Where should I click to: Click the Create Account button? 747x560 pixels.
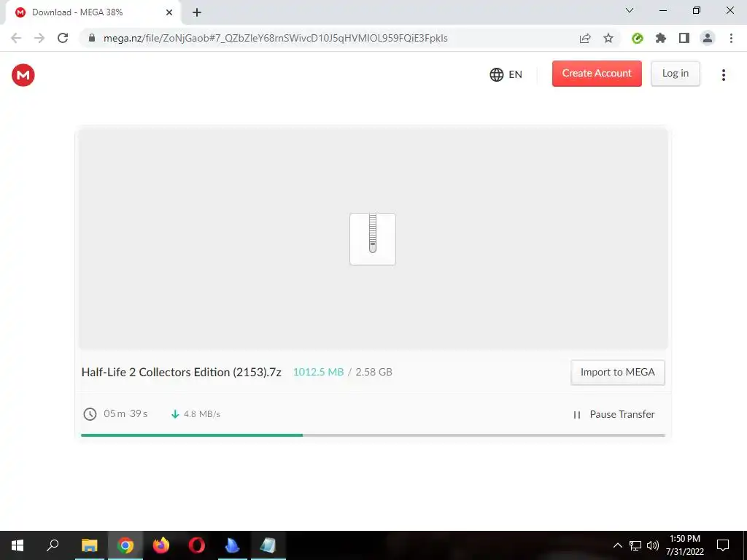[x=597, y=74]
